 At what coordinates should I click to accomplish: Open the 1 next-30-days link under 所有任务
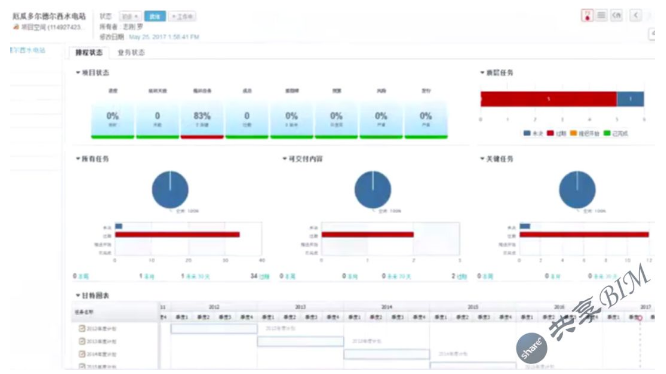pos(195,276)
